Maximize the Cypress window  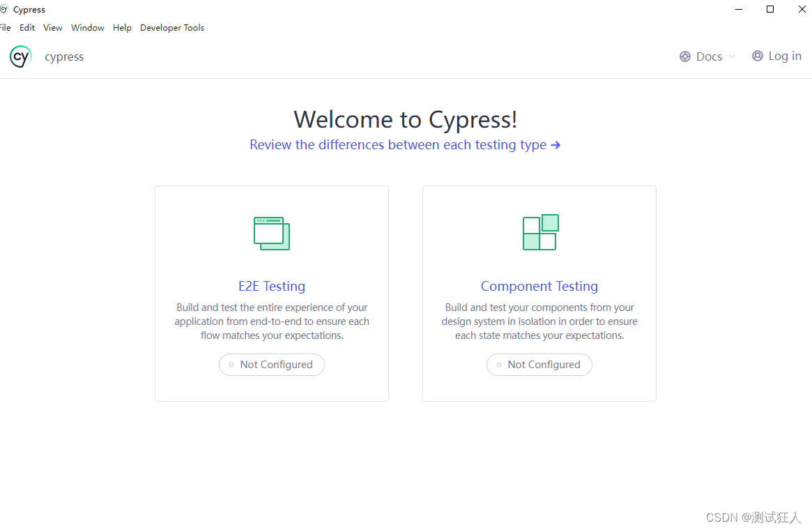[x=770, y=9]
